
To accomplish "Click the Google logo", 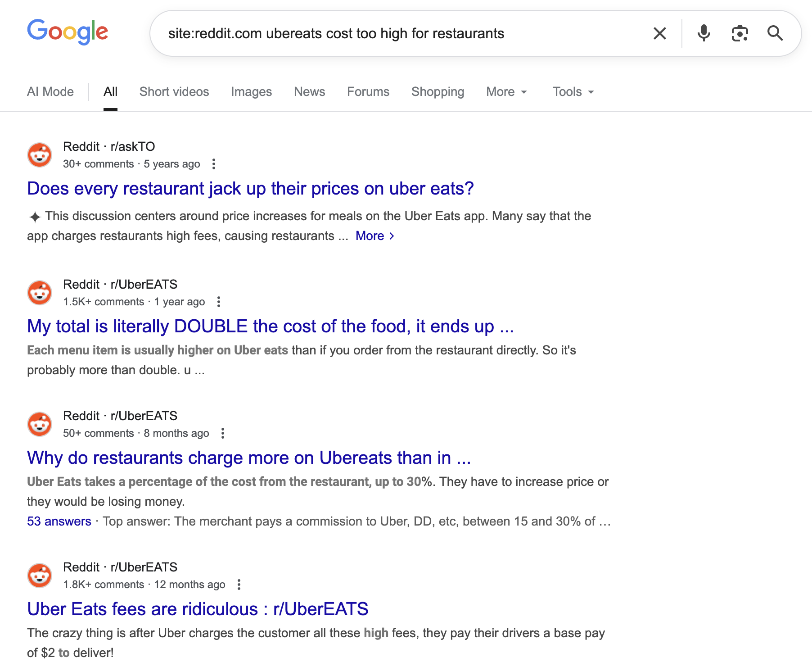I will coord(68,32).
